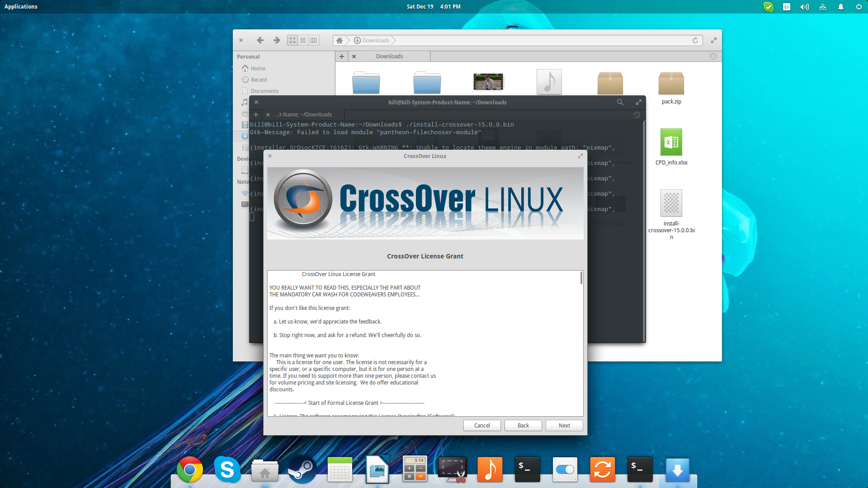Screen dimensions: 868x488
Task: Launch the Software Updater dock icon
Action: 602,470
